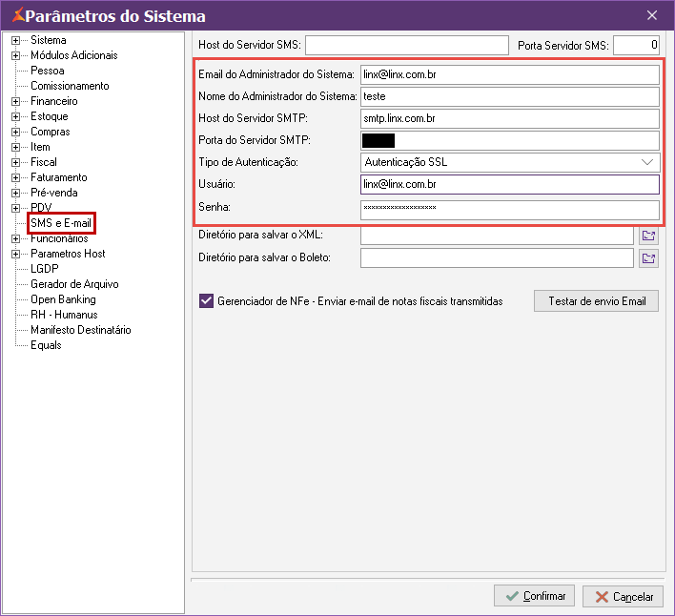Expand the Módulos Adicionais node
Image resolution: width=675 pixels, height=616 pixels.
pyautogui.click(x=15, y=55)
